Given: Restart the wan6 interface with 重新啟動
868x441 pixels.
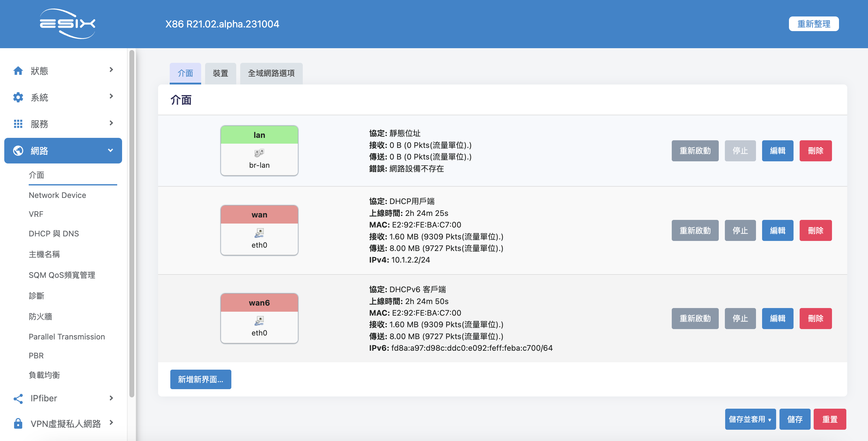Looking at the screenshot, I should click(695, 318).
